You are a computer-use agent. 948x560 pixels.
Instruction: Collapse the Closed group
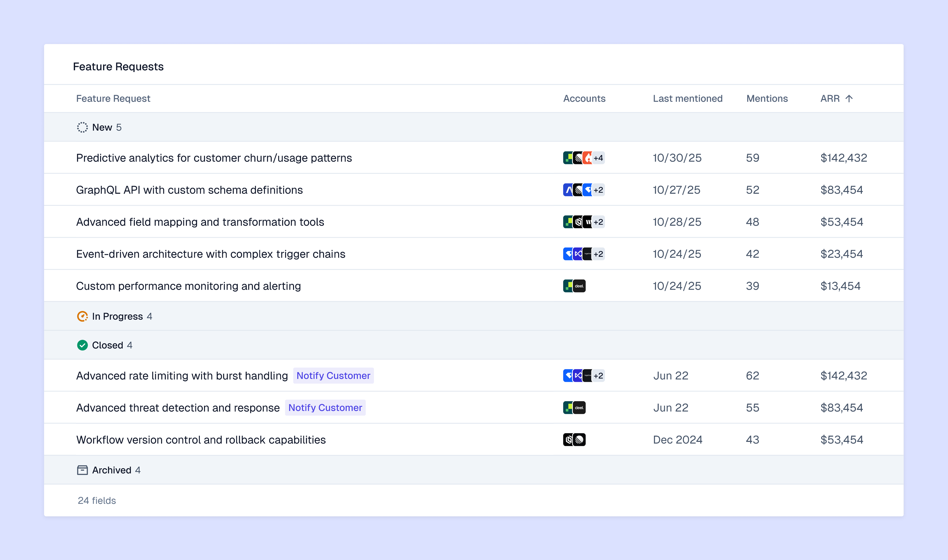(x=107, y=345)
